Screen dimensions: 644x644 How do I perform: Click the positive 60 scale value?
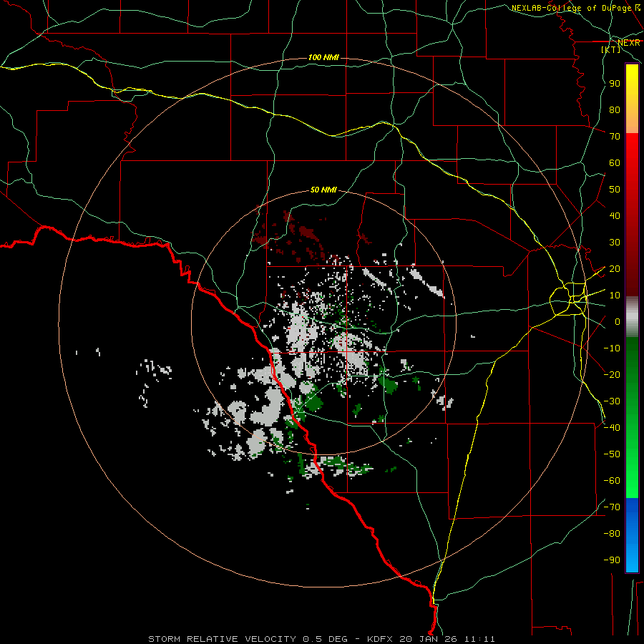point(615,162)
